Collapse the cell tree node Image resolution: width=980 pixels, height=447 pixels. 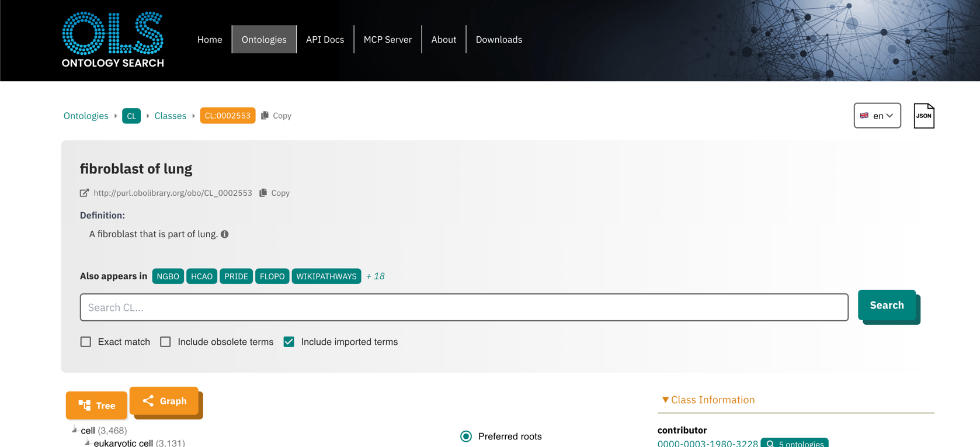[74, 430]
